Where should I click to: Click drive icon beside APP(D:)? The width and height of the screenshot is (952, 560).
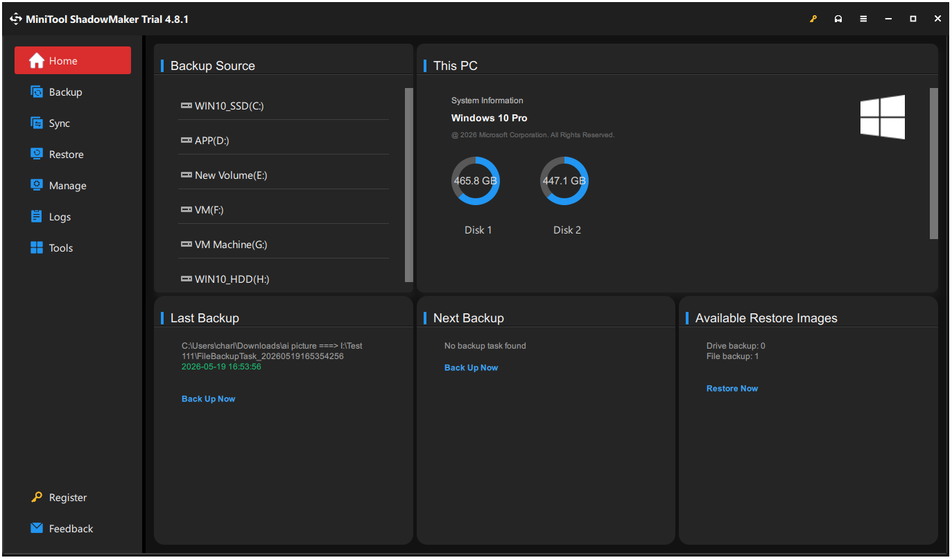point(187,141)
